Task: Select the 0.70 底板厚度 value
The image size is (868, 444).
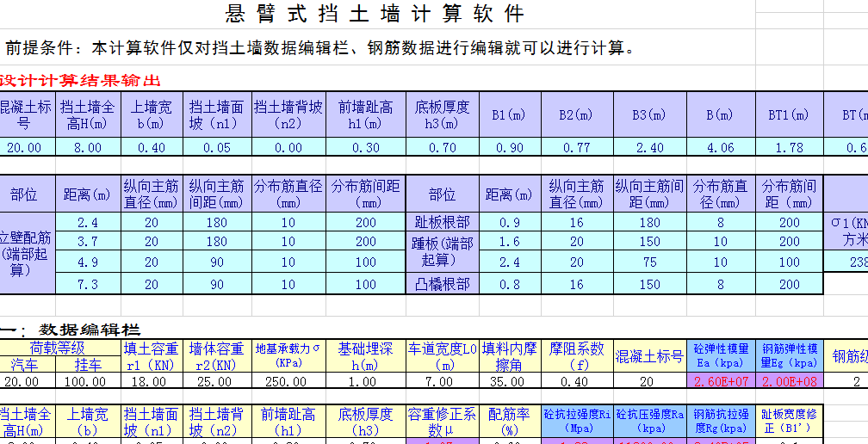Action: pos(443,147)
